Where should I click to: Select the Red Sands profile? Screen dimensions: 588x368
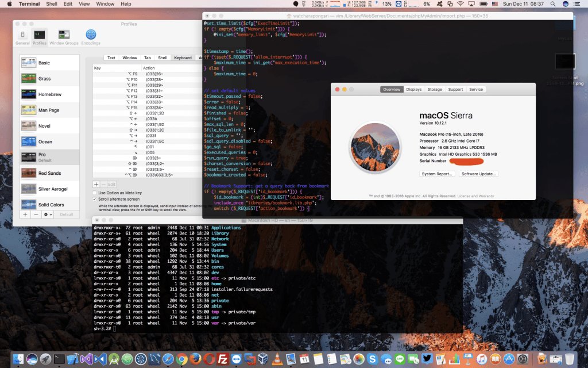coord(49,173)
